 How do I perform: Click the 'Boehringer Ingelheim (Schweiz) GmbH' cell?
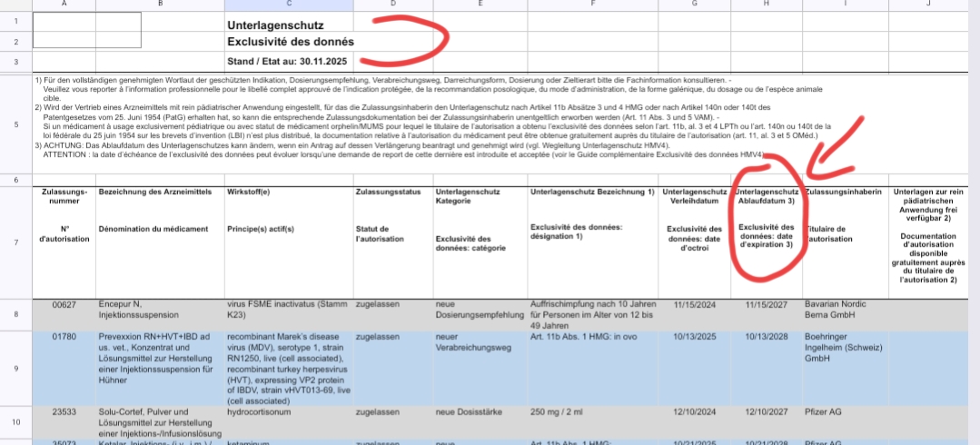click(846, 369)
